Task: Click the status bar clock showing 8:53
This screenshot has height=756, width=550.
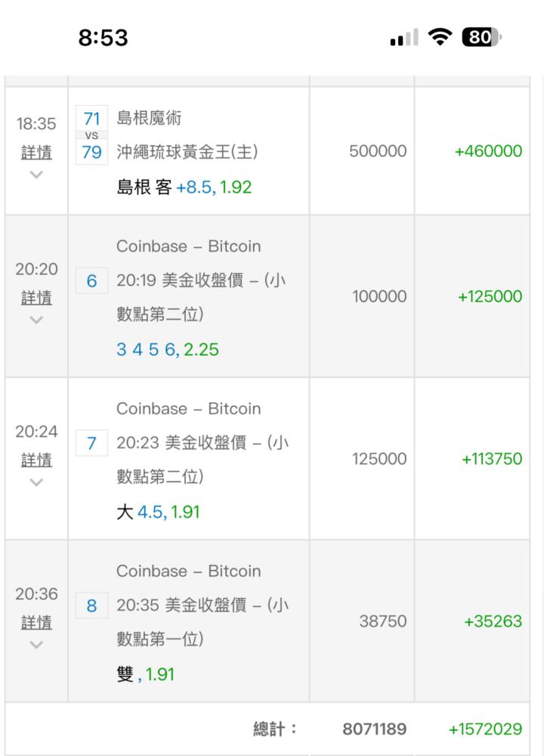Action: (104, 38)
